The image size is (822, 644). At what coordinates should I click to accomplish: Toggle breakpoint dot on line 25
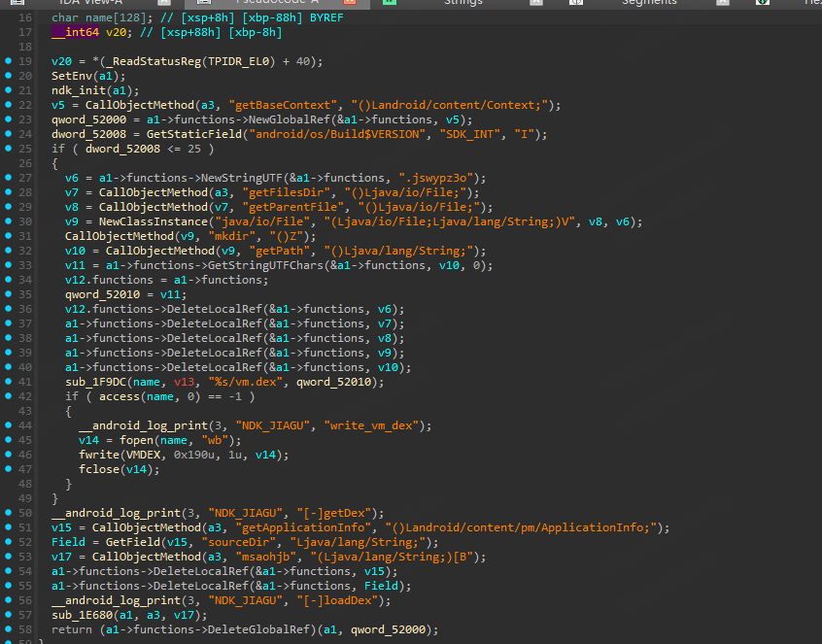[x=8, y=149]
